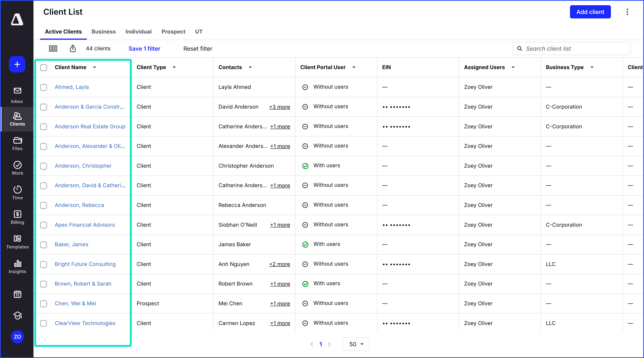The width and height of the screenshot is (644, 358).
Task: Open the Insights section
Action: tap(17, 267)
